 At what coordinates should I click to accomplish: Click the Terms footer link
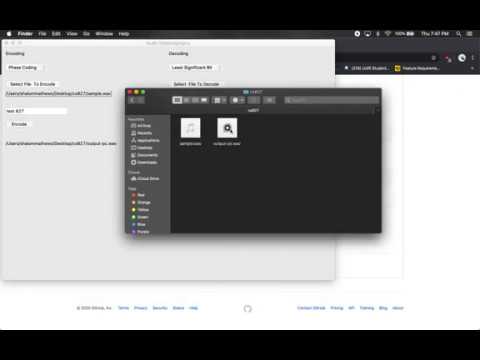[x=123, y=308]
